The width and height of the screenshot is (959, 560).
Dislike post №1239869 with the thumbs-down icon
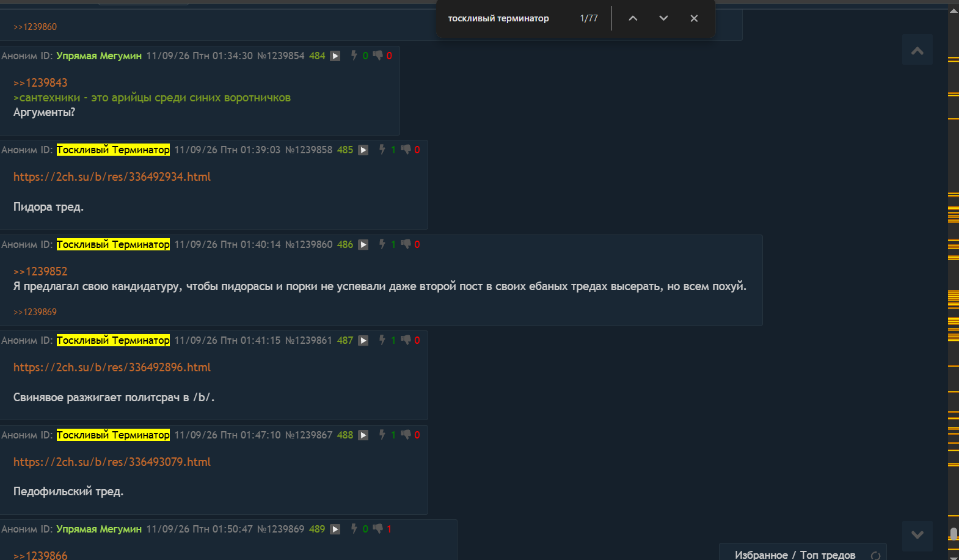coord(378,529)
